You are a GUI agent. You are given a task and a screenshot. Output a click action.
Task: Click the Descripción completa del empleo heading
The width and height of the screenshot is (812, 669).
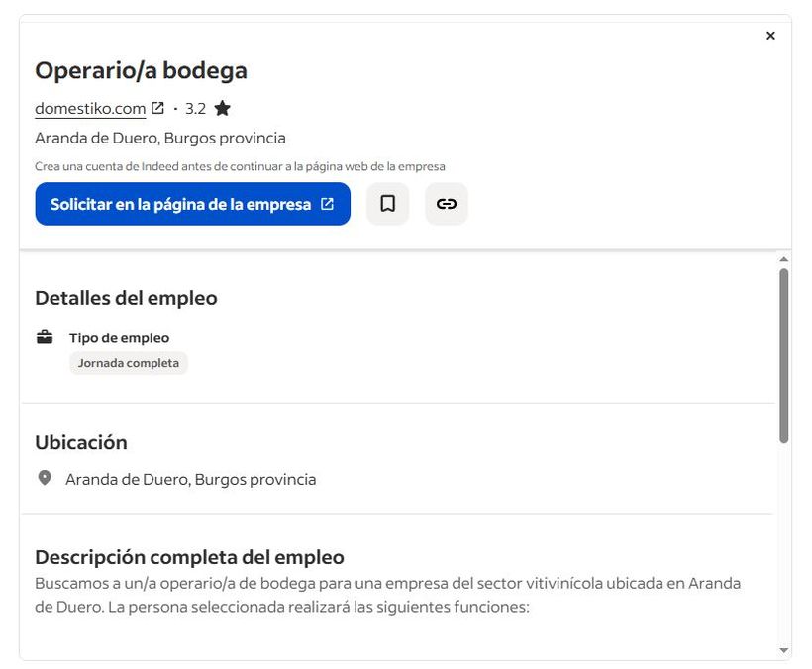pyautogui.click(x=189, y=556)
